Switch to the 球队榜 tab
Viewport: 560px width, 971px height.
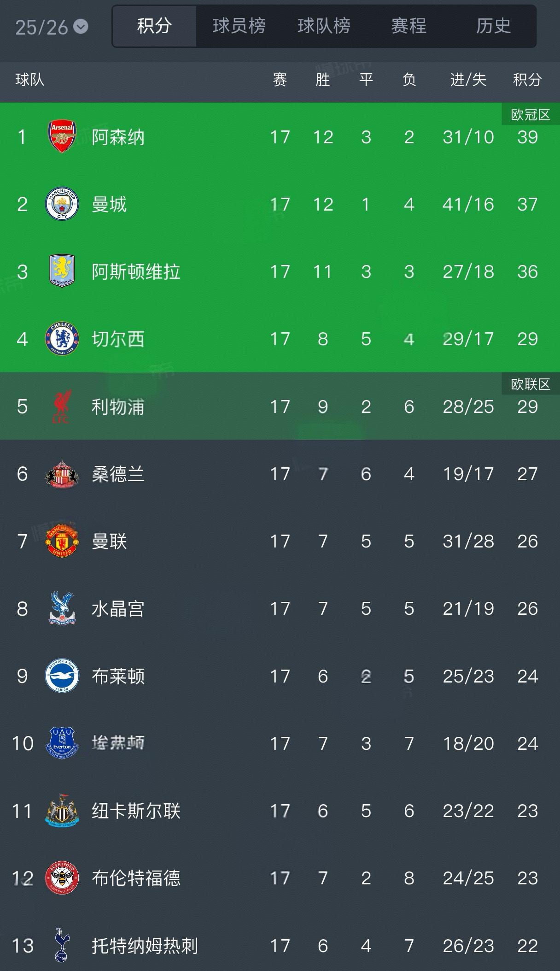(324, 26)
